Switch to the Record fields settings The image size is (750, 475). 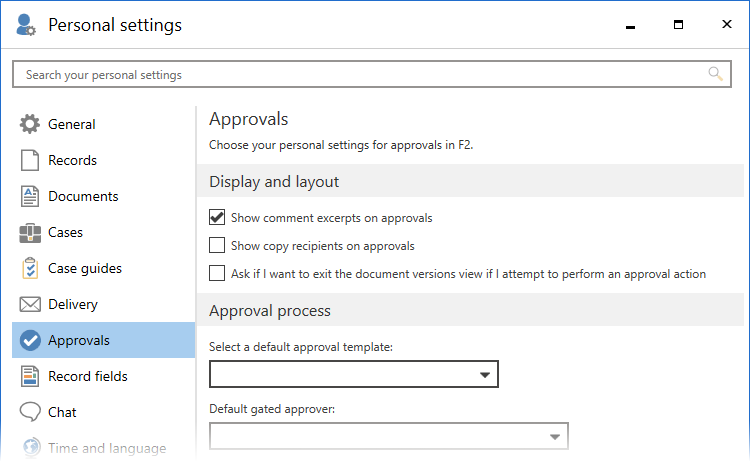click(x=88, y=377)
